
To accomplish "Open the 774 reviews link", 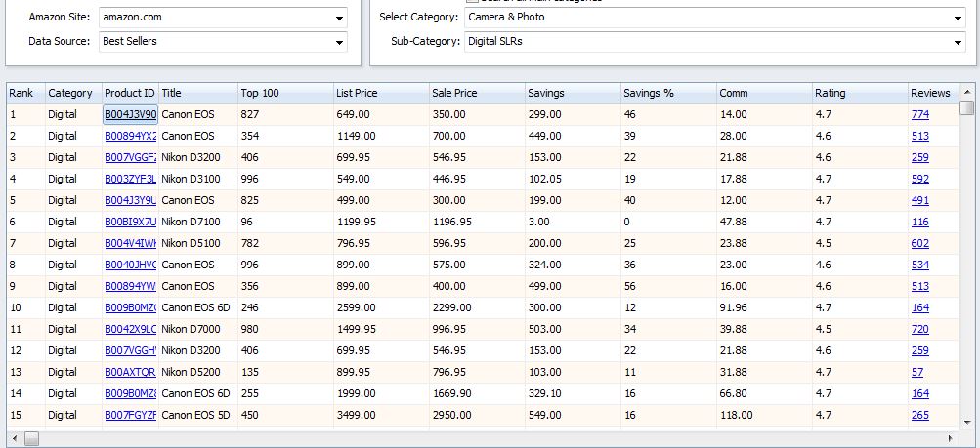I will (919, 114).
